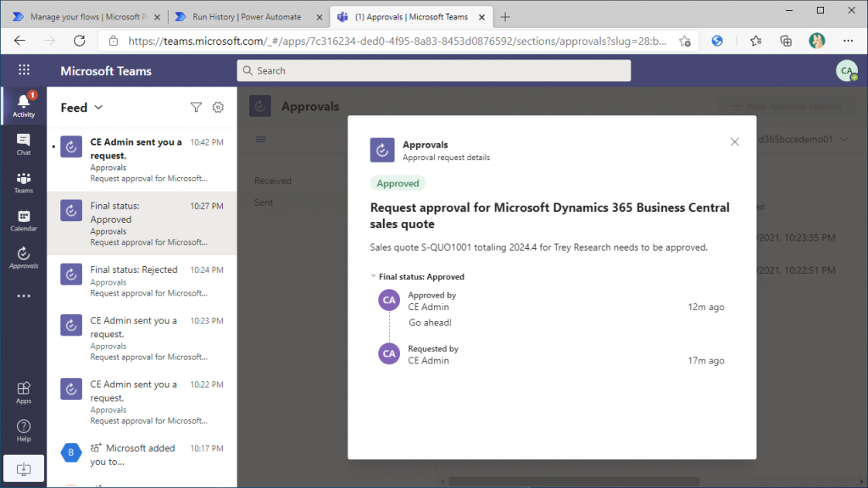Filter the activity feed
This screenshot has width=868, height=488.
point(196,108)
